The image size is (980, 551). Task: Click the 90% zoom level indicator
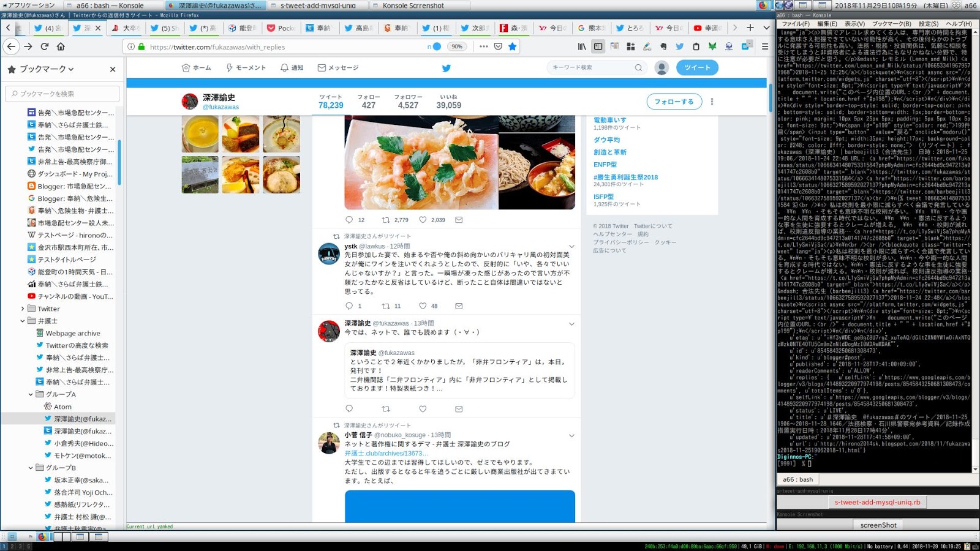tap(457, 47)
